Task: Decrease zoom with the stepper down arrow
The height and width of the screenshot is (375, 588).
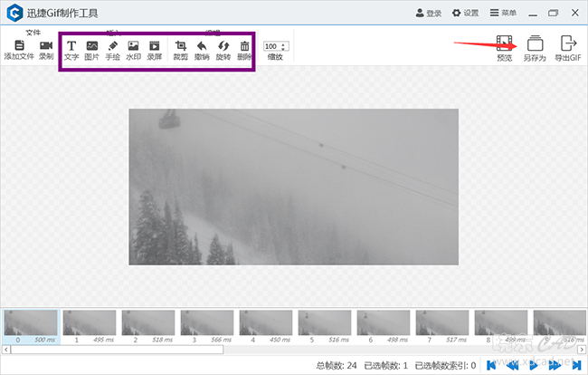Action: 283,49
